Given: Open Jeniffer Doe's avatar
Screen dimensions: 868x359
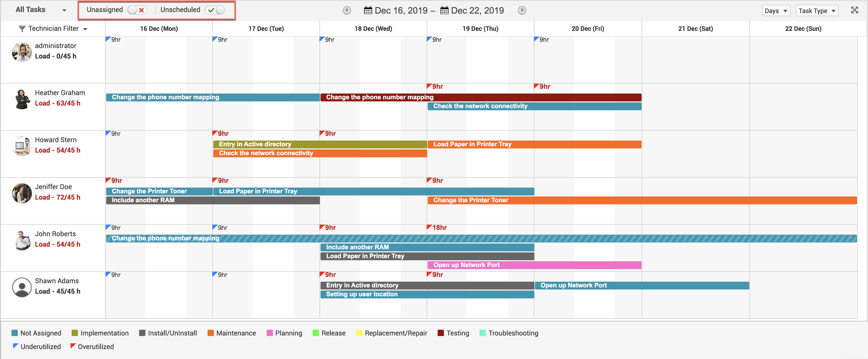Looking at the screenshot, I should click(x=22, y=193).
